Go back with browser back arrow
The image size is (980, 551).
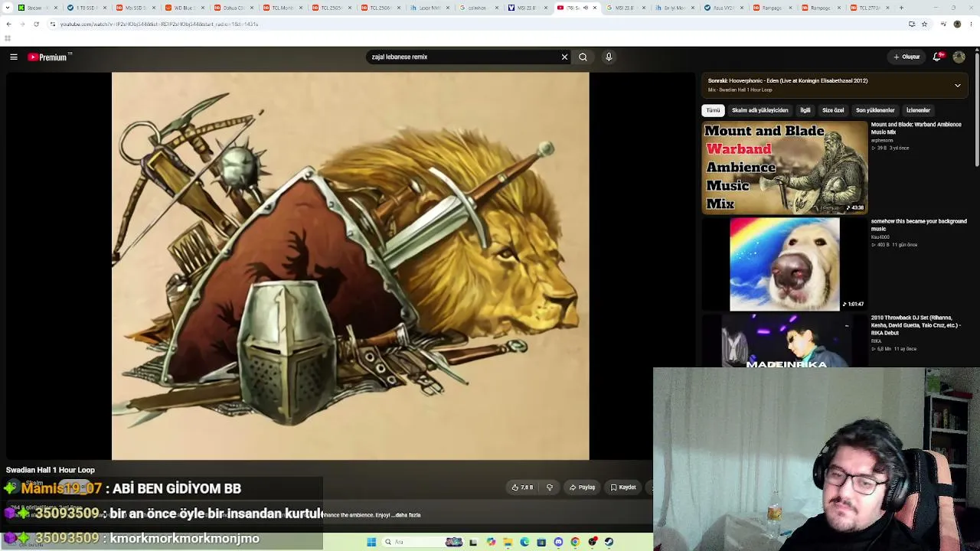pos(8,24)
